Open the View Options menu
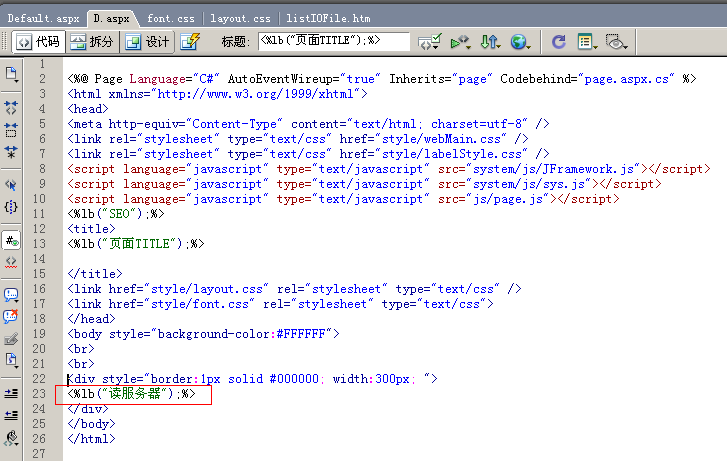The height and width of the screenshot is (461, 727). [587, 42]
